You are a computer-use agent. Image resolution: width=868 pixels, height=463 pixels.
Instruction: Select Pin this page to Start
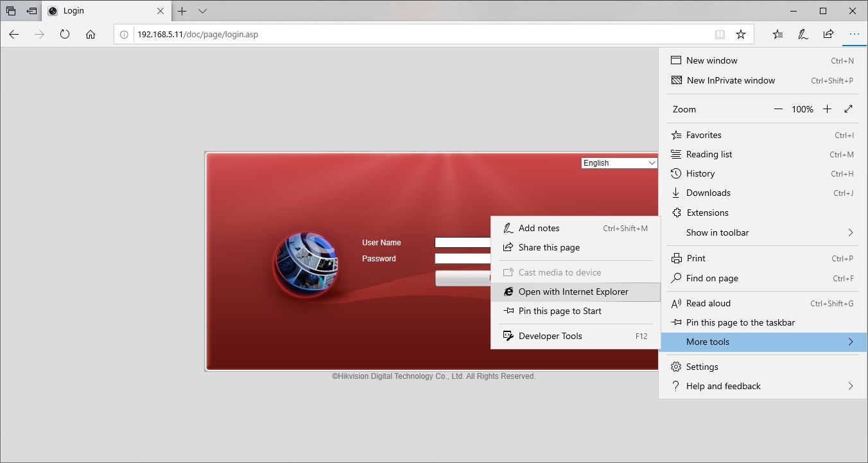point(575,311)
